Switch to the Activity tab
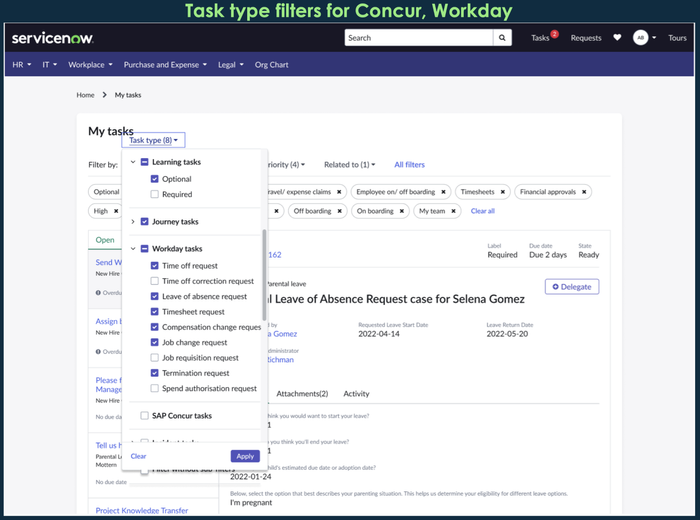This screenshot has width=700, height=520. [x=356, y=394]
